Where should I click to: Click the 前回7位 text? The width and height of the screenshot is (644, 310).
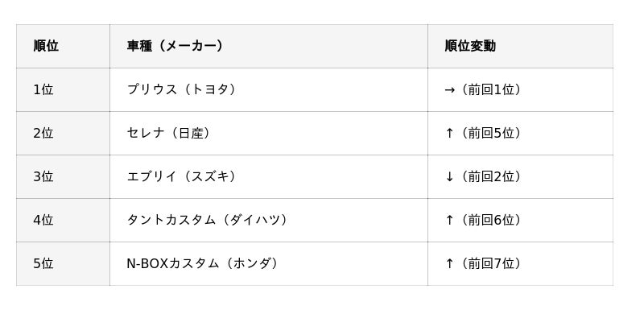point(491,263)
